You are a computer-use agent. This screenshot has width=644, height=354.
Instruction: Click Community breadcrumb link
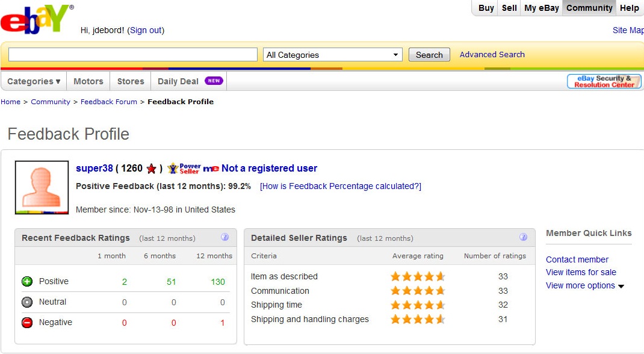(51, 102)
